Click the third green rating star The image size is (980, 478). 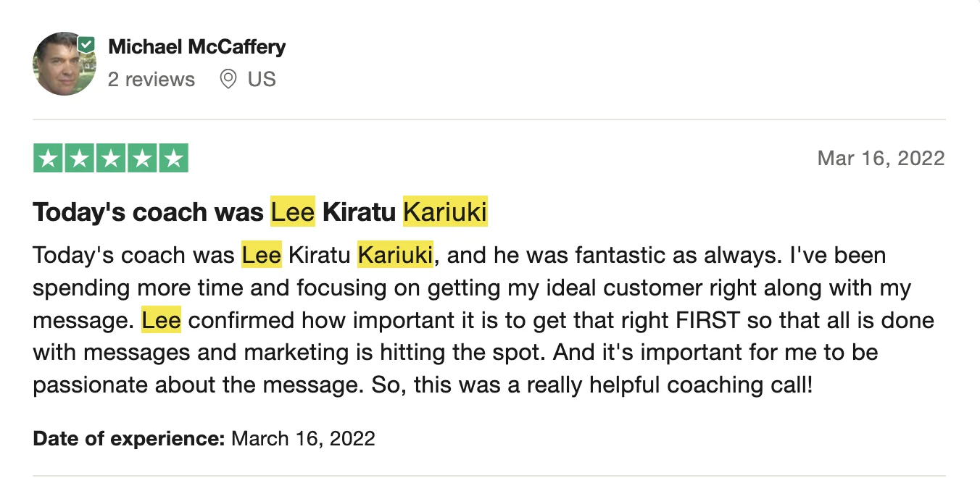coord(110,159)
